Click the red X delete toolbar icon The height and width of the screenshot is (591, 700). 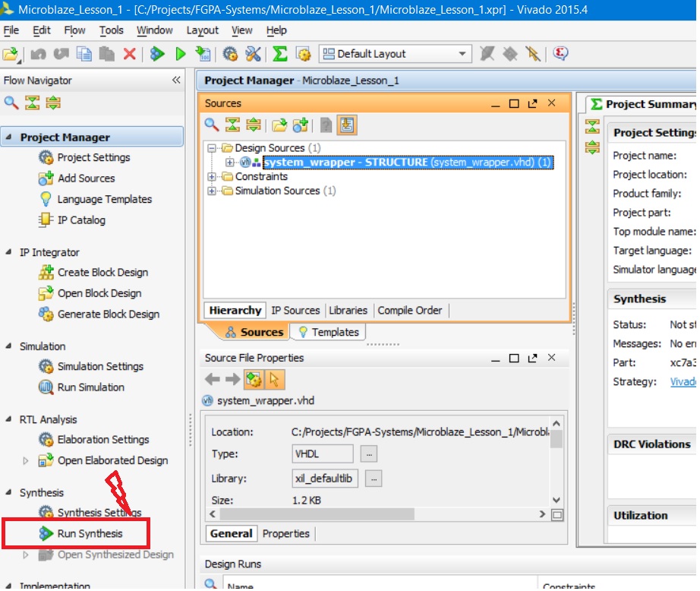pyautogui.click(x=129, y=54)
